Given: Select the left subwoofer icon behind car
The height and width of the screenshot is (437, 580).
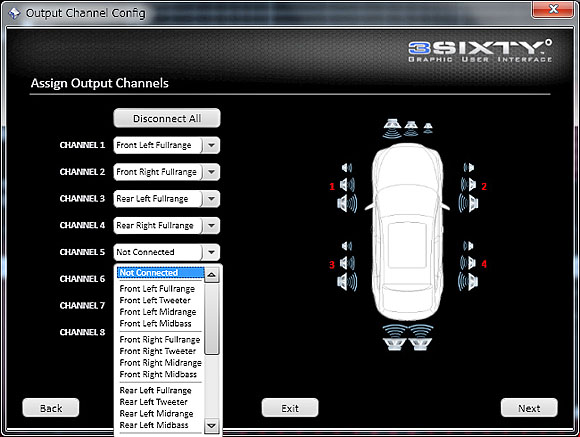Looking at the screenshot, I should [x=394, y=337].
